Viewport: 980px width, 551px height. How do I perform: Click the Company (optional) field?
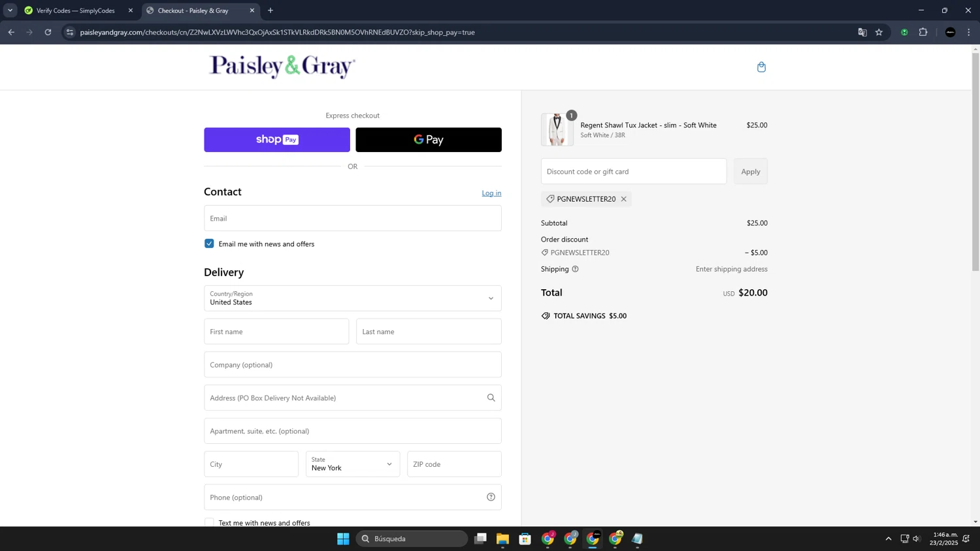[x=352, y=365]
